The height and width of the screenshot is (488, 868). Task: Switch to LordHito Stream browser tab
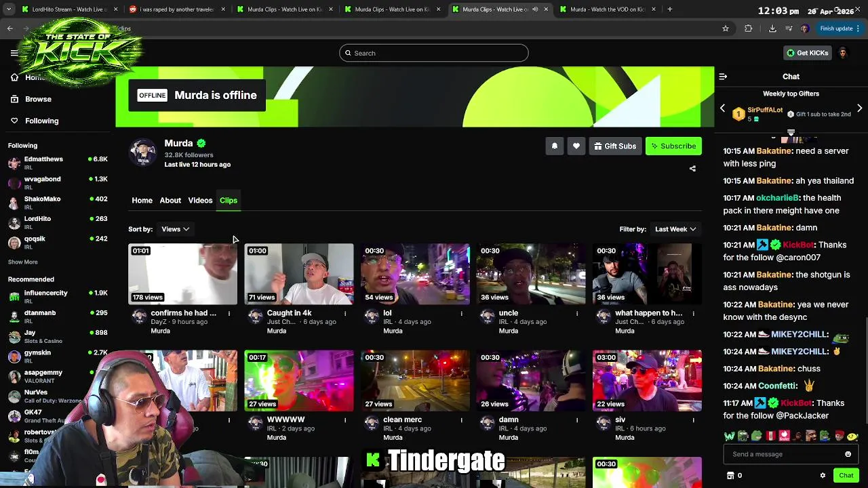click(x=65, y=9)
